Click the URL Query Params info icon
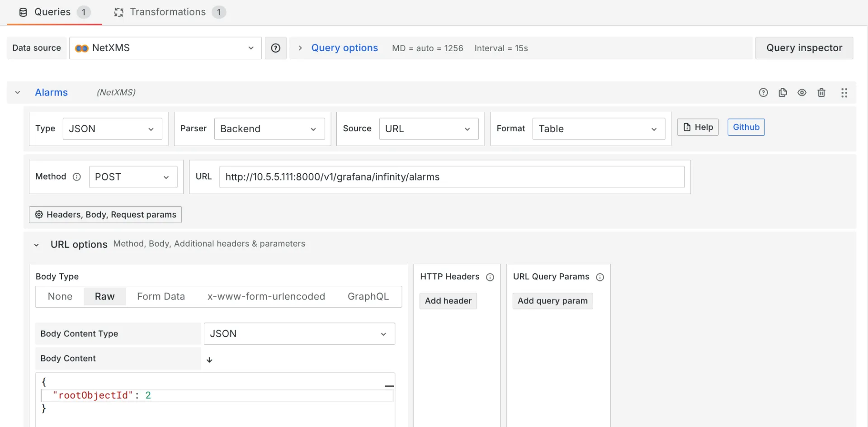Viewport: 868px width, 427px height. point(600,277)
